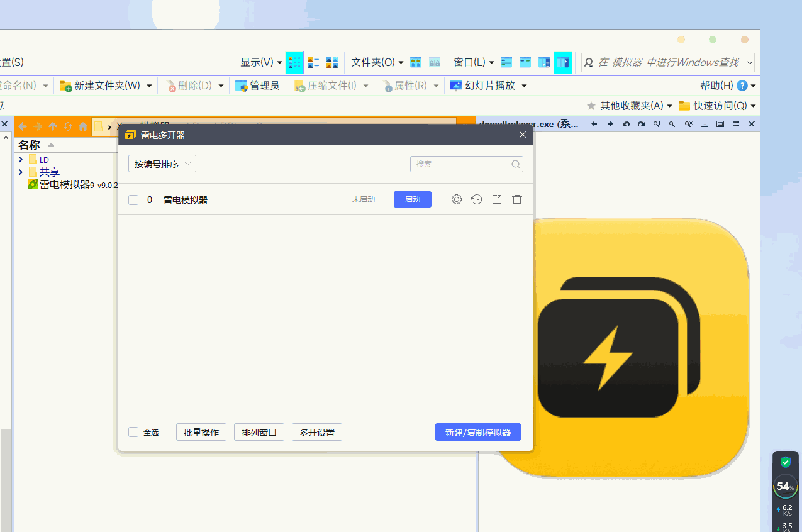Click 压缩文件(I) in the file manager toolbar
The height and width of the screenshot is (532, 802).
tap(325, 86)
